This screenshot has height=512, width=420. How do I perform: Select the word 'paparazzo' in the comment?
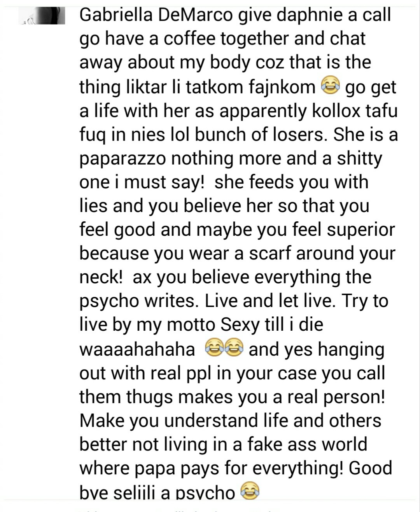(x=123, y=158)
